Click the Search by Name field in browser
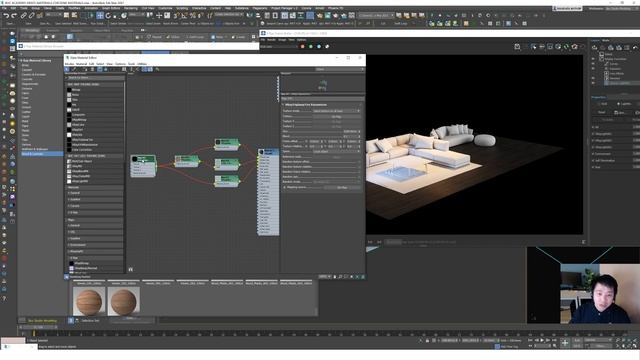Screen dimensions: 640x360 click(95, 78)
